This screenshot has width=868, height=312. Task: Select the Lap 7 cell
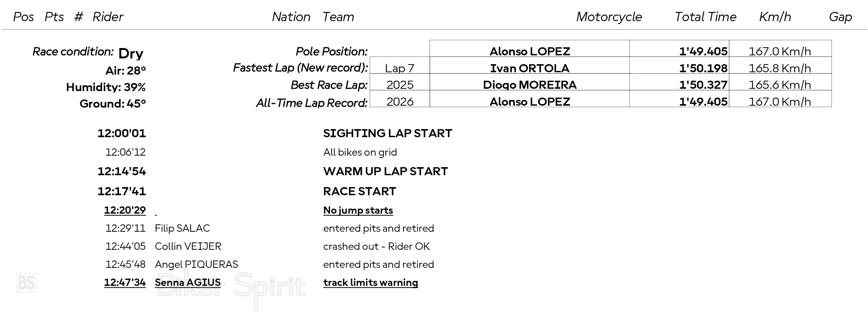click(400, 68)
